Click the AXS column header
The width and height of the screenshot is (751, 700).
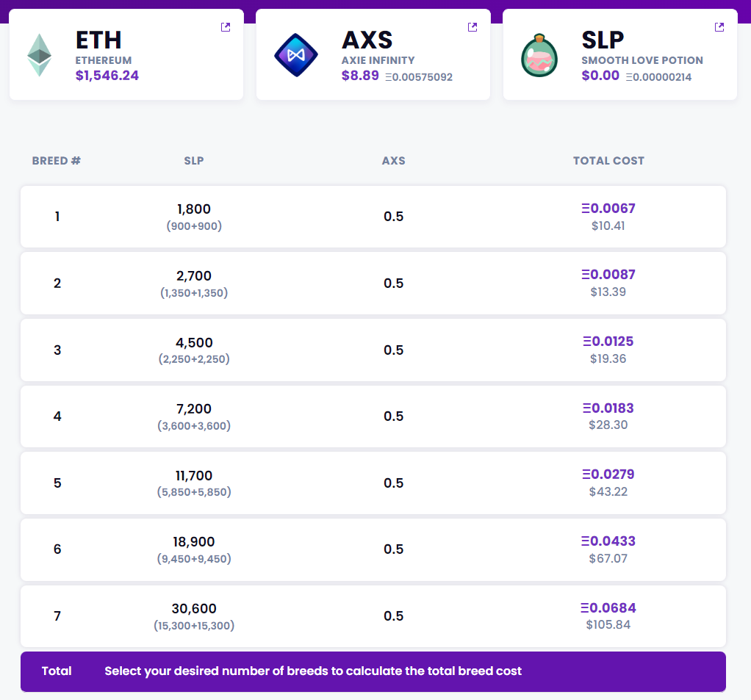click(394, 161)
